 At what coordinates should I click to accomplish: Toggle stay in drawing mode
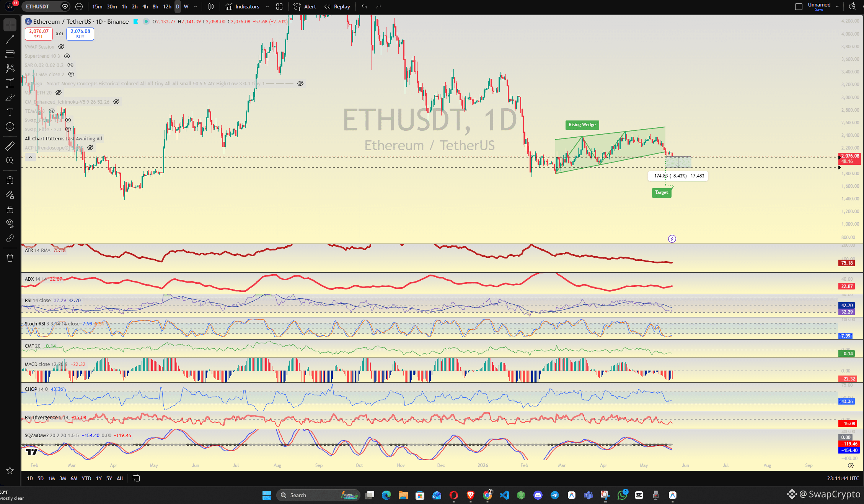[10, 195]
